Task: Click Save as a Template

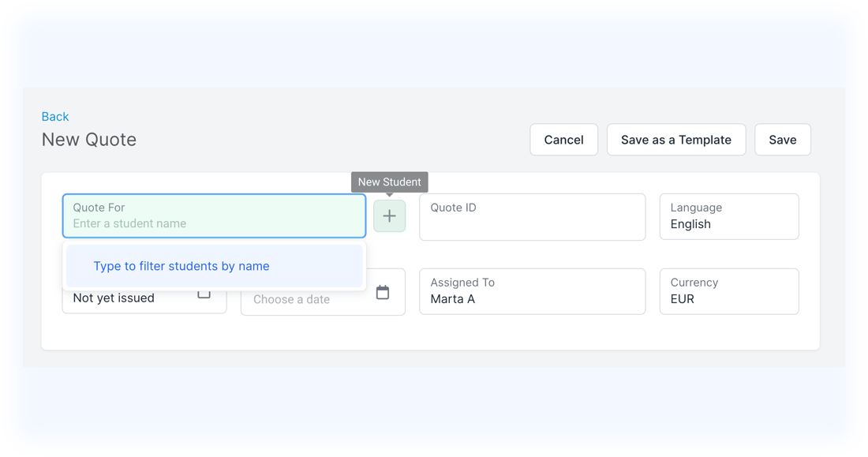Action: (x=675, y=140)
